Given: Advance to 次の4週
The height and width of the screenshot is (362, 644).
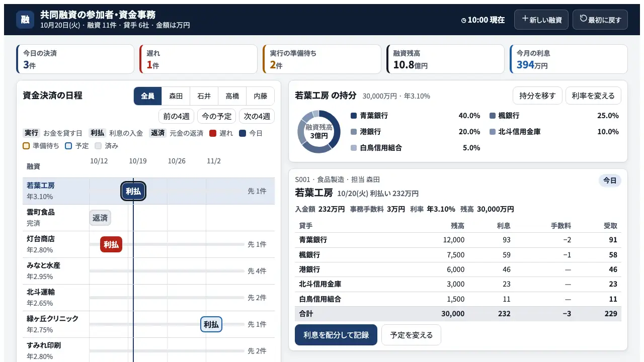Looking at the screenshot, I should pyautogui.click(x=257, y=116).
